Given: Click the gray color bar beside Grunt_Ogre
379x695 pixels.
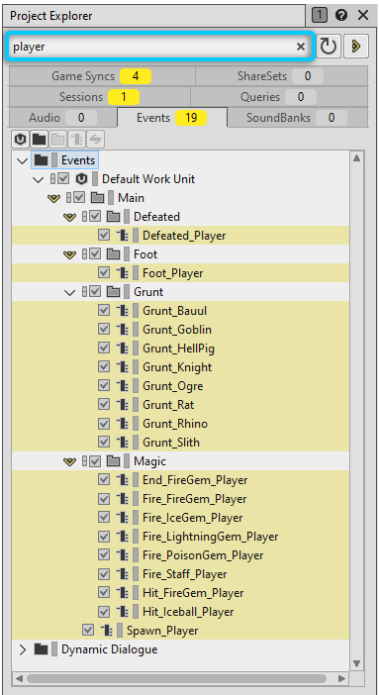Looking at the screenshot, I should 136,386.
